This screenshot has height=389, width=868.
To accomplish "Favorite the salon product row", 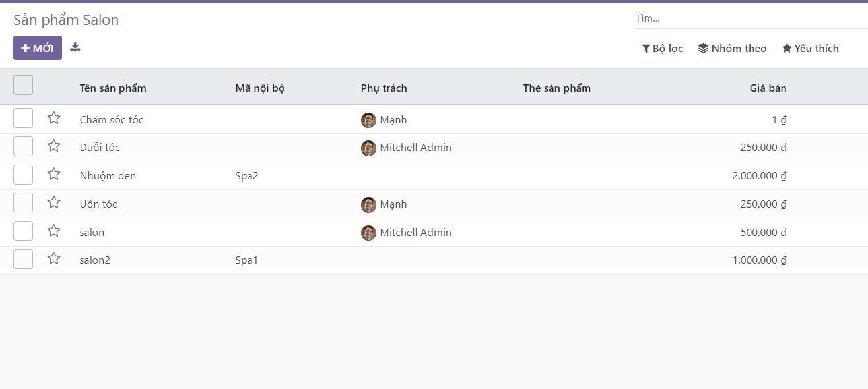I will [54, 231].
